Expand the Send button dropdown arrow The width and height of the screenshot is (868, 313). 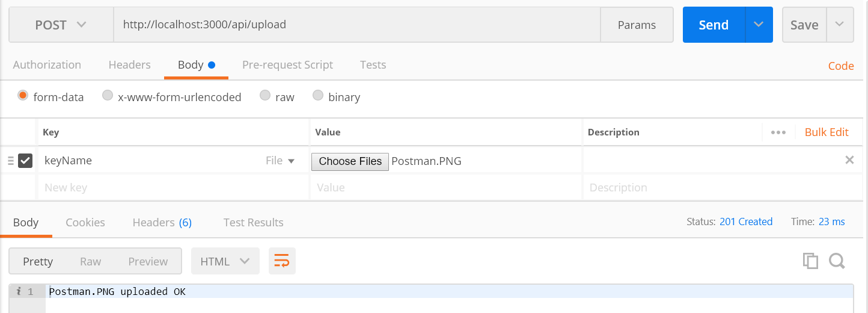[759, 25]
